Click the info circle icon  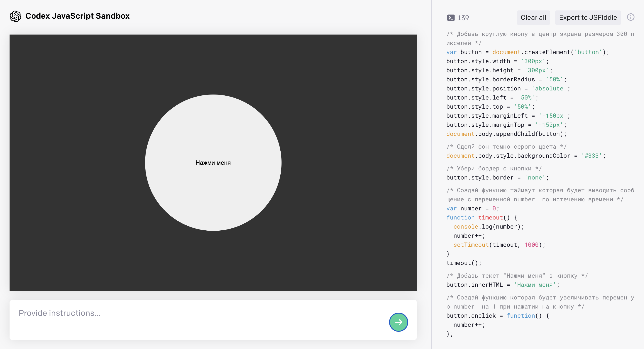pyautogui.click(x=631, y=17)
